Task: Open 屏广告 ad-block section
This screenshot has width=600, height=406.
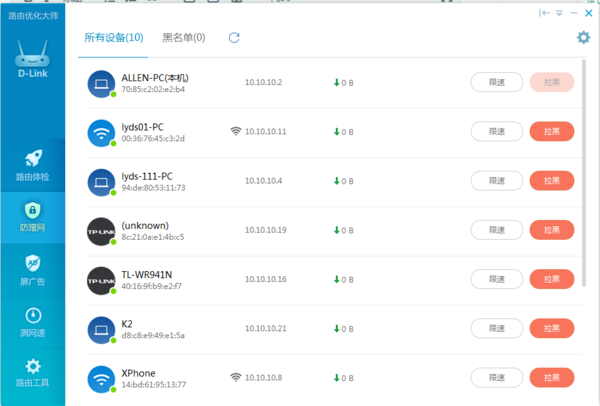Action: (x=33, y=270)
